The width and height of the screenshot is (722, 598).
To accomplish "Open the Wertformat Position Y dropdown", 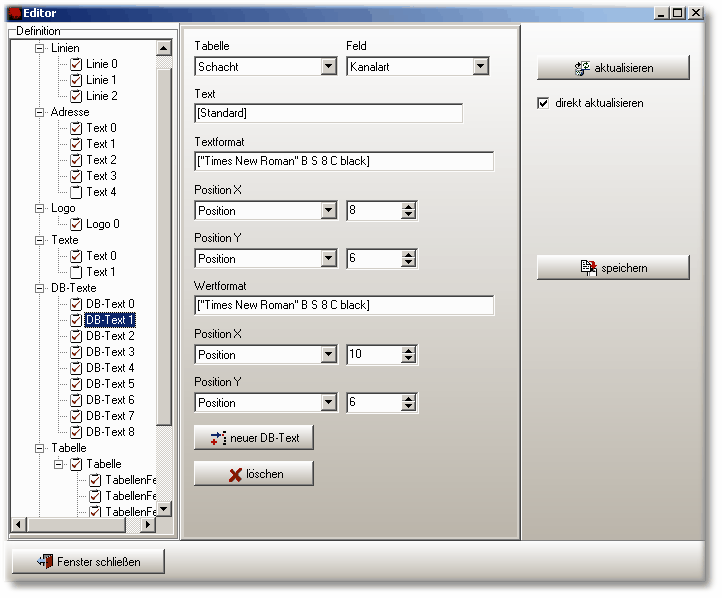I will (x=328, y=403).
